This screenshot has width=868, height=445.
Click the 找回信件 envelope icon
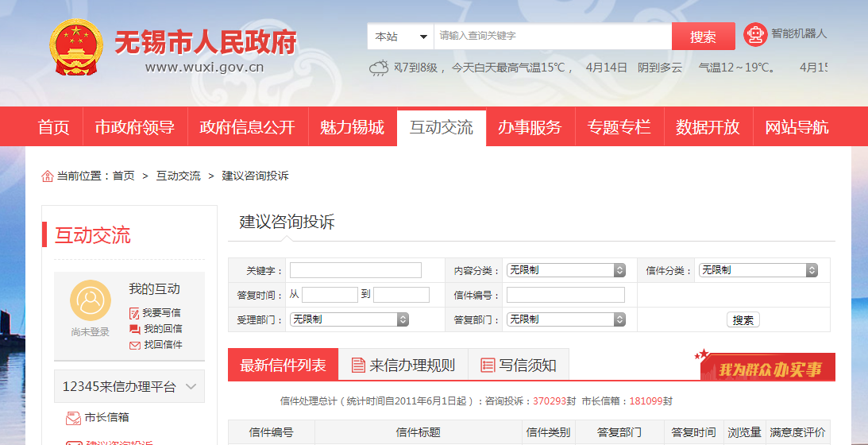tap(134, 345)
